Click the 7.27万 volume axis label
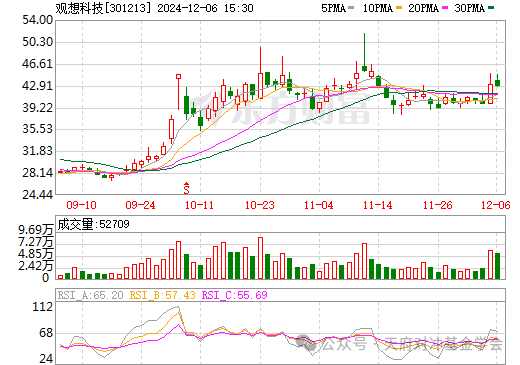 (x=36, y=242)
